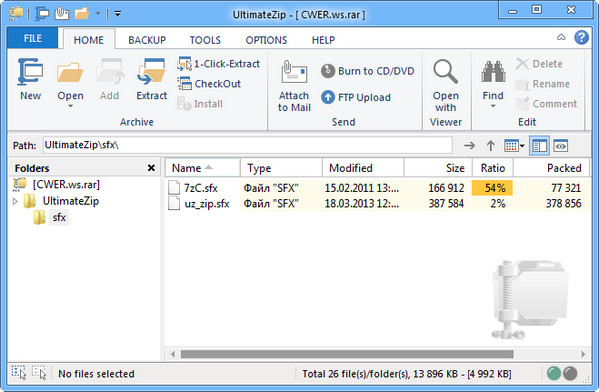Click the Install command

(200, 104)
